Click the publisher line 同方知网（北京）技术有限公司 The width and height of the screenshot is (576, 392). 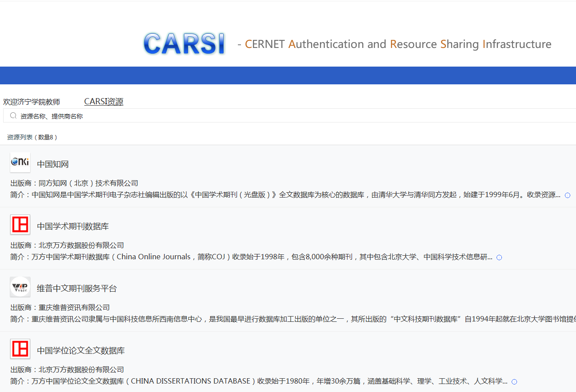click(x=74, y=183)
